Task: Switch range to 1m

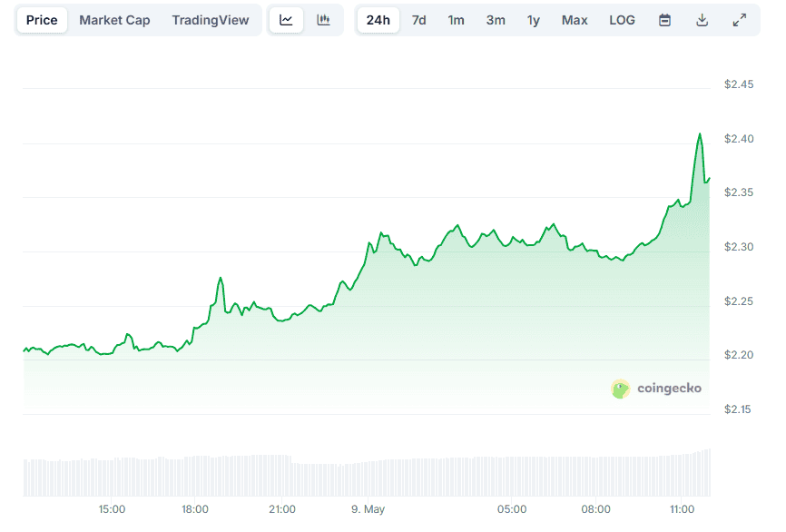Action: coord(457,20)
